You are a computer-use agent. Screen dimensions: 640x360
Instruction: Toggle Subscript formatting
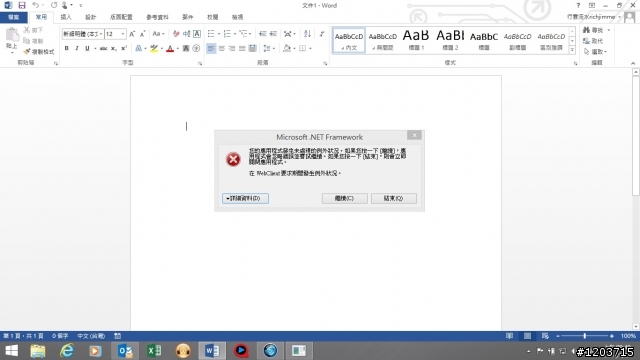point(114,48)
